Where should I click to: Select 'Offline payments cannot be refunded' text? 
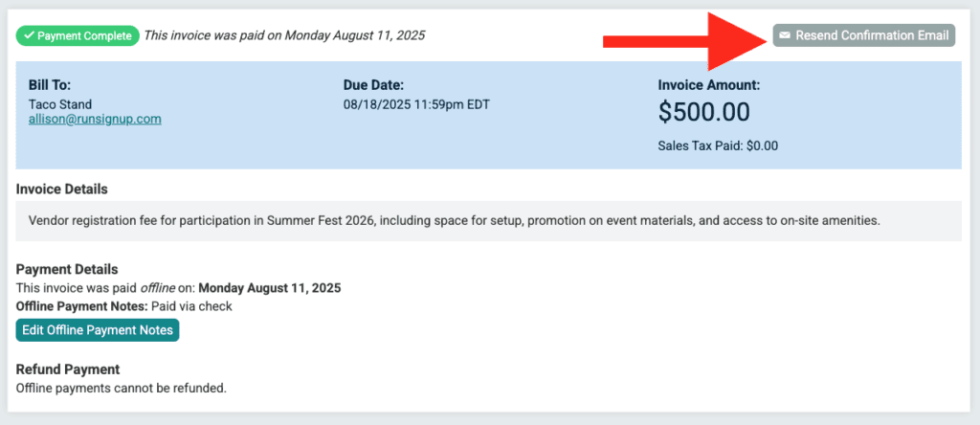122,388
